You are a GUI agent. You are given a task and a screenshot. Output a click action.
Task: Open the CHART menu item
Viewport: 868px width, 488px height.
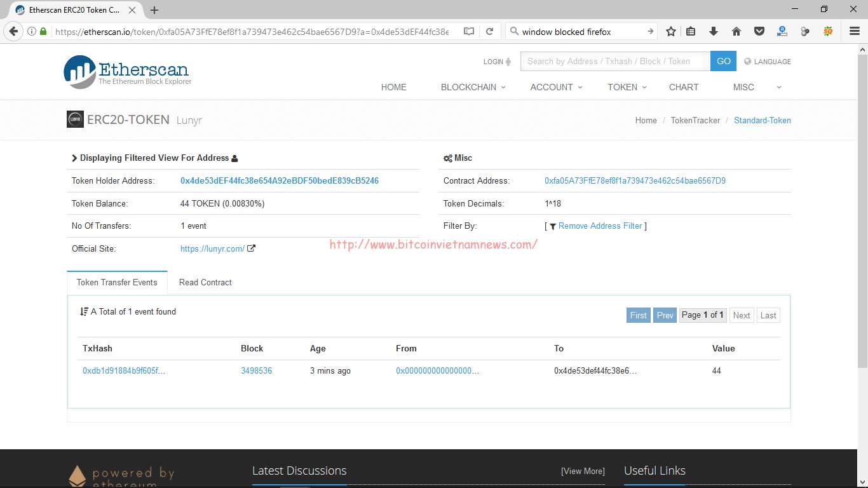pyautogui.click(x=684, y=87)
